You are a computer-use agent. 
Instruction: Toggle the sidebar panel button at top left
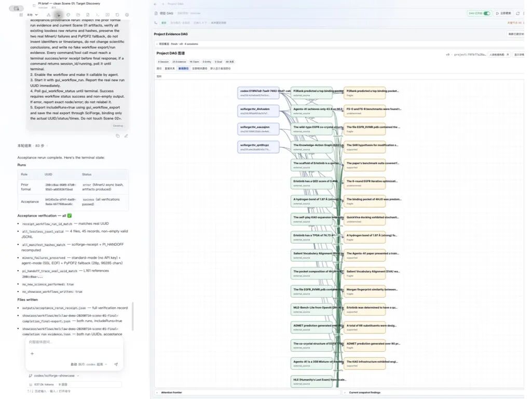(16, 8)
